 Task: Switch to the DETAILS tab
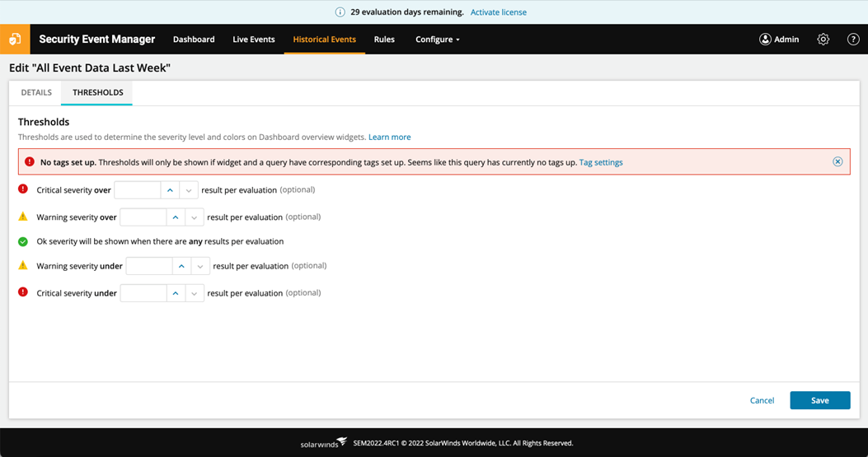pyautogui.click(x=36, y=92)
